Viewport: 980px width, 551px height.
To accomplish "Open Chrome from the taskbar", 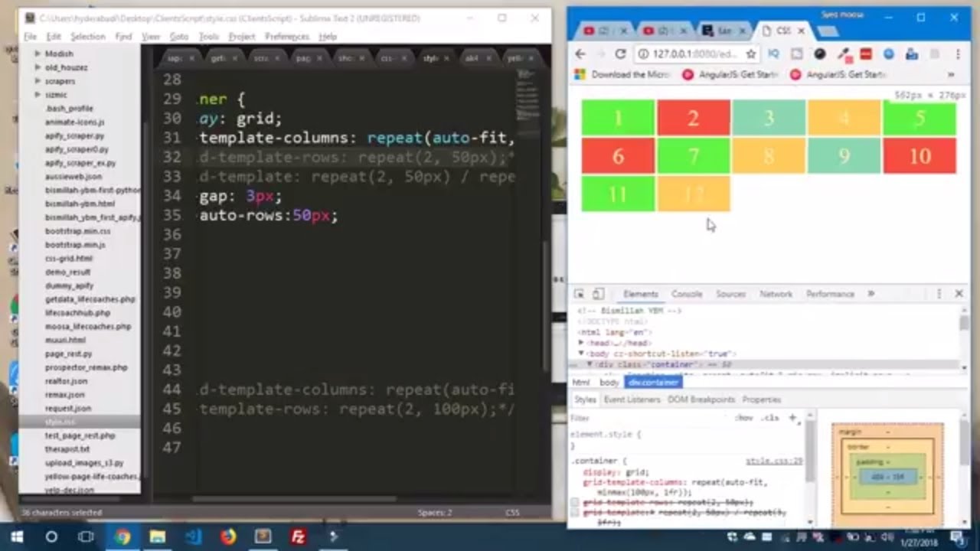I will click(x=122, y=537).
